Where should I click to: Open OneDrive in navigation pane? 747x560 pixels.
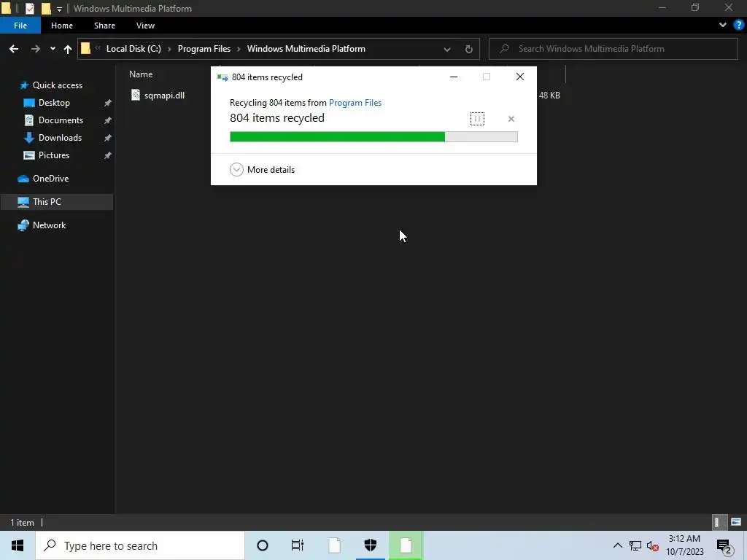[x=50, y=179]
